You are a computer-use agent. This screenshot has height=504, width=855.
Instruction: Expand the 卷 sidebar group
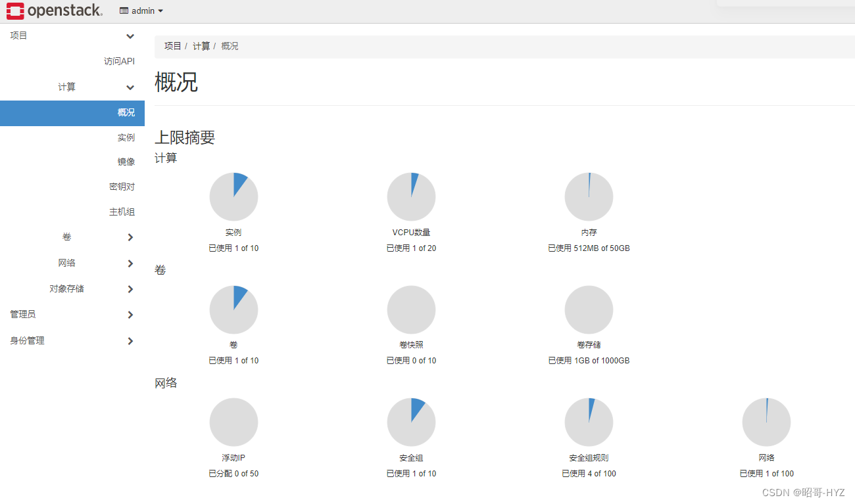[x=72, y=237]
